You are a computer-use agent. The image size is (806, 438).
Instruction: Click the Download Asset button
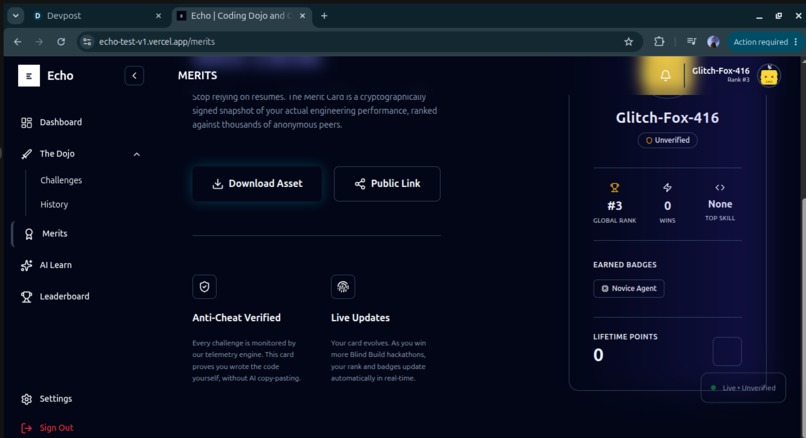point(257,184)
